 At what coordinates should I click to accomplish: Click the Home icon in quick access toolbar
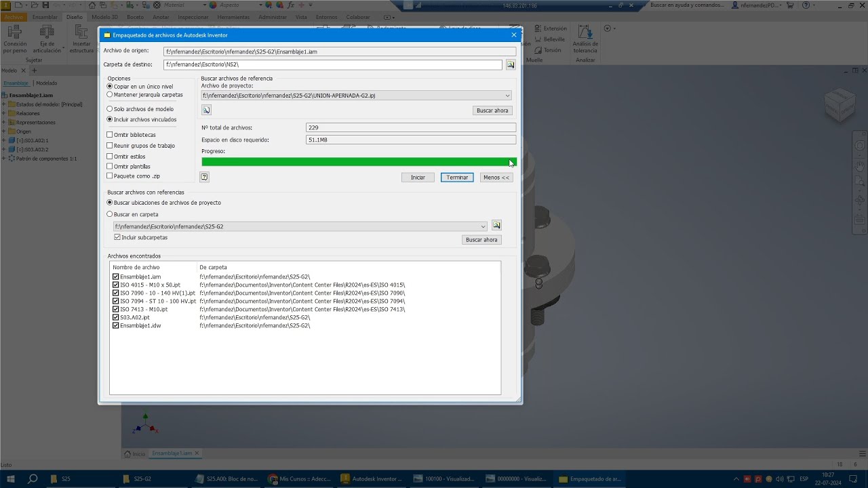[x=93, y=5]
